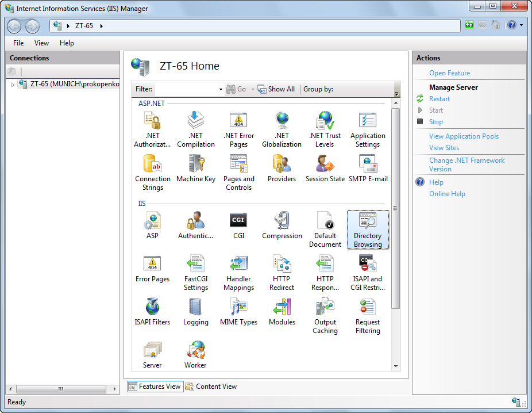Open the Worker Processes feature

tap(196, 354)
